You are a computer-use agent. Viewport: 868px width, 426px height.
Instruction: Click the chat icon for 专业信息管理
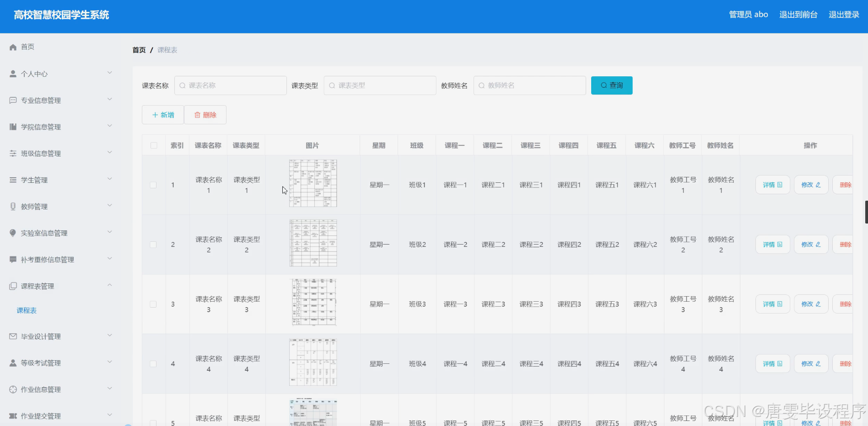[13, 100]
